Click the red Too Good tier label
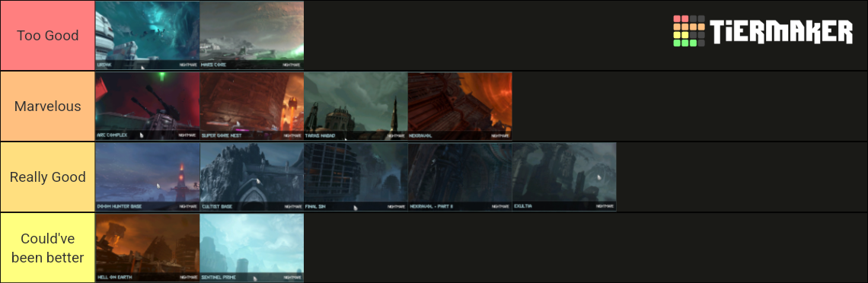 pos(48,35)
